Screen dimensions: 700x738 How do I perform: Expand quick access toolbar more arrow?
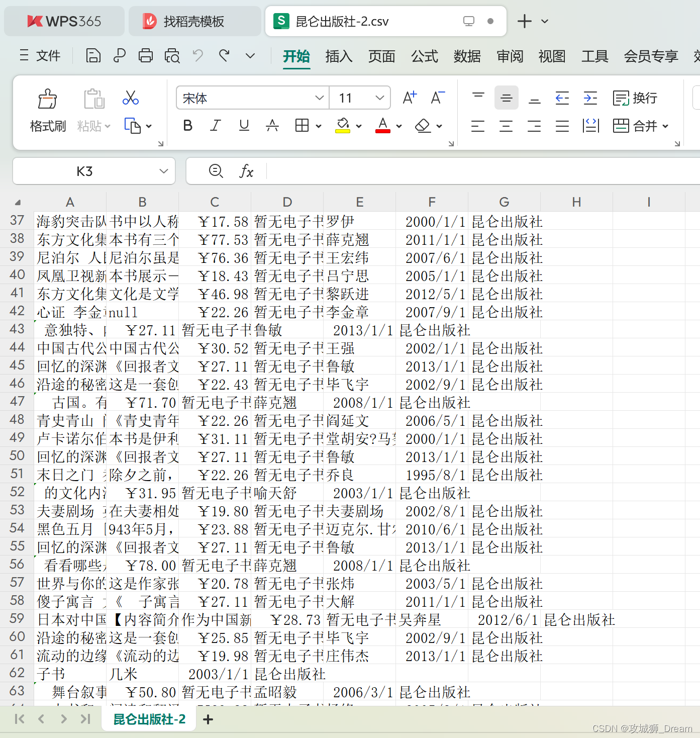coord(250,55)
